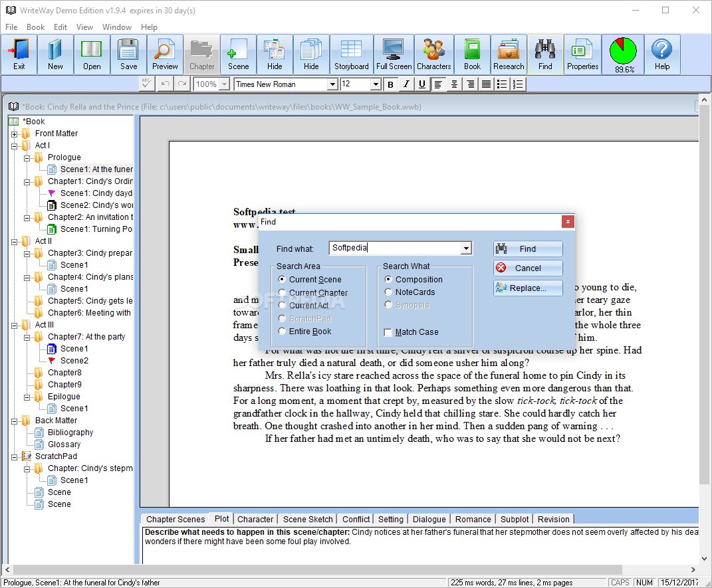This screenshot has width=712, height=588.
Task: Toggle bold formatting
Action: [390, 84]
